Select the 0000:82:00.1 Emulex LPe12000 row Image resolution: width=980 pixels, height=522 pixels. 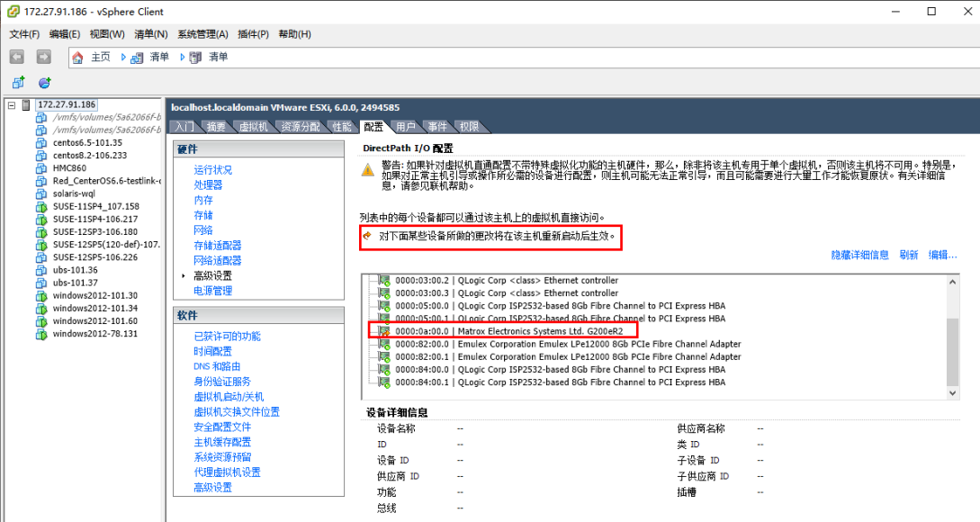(568, 357)
